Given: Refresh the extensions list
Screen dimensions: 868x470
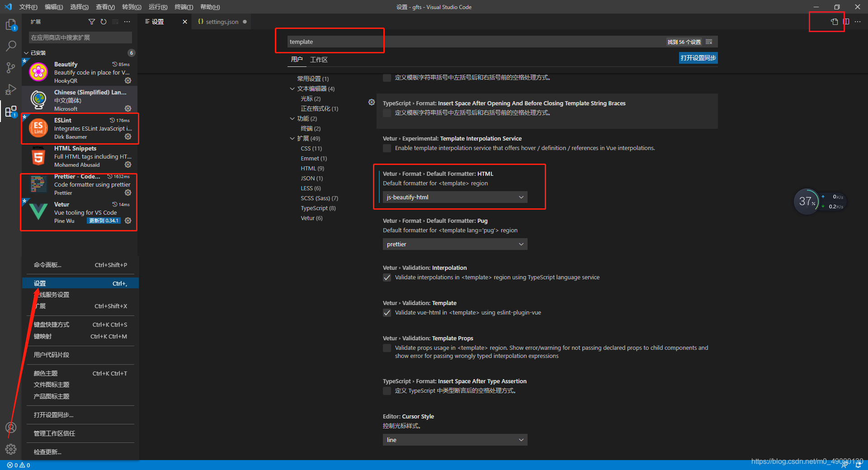Looking at the screenshot, I should [104, 22].
